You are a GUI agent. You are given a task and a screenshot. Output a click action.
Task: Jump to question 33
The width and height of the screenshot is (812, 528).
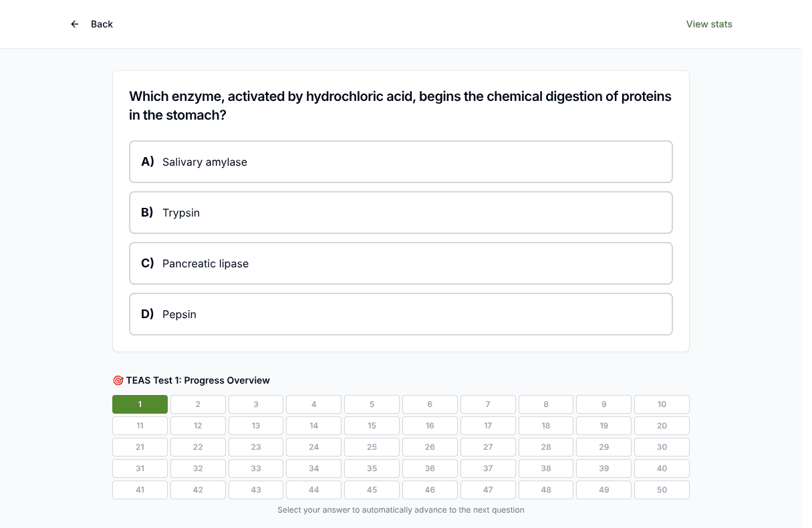tap(256, 469)
